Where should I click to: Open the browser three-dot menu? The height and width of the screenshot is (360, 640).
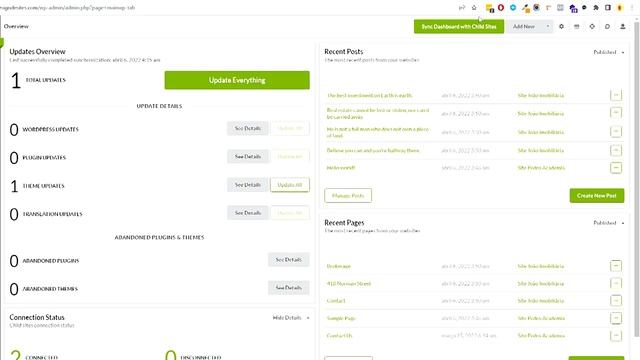pos(632,7)
